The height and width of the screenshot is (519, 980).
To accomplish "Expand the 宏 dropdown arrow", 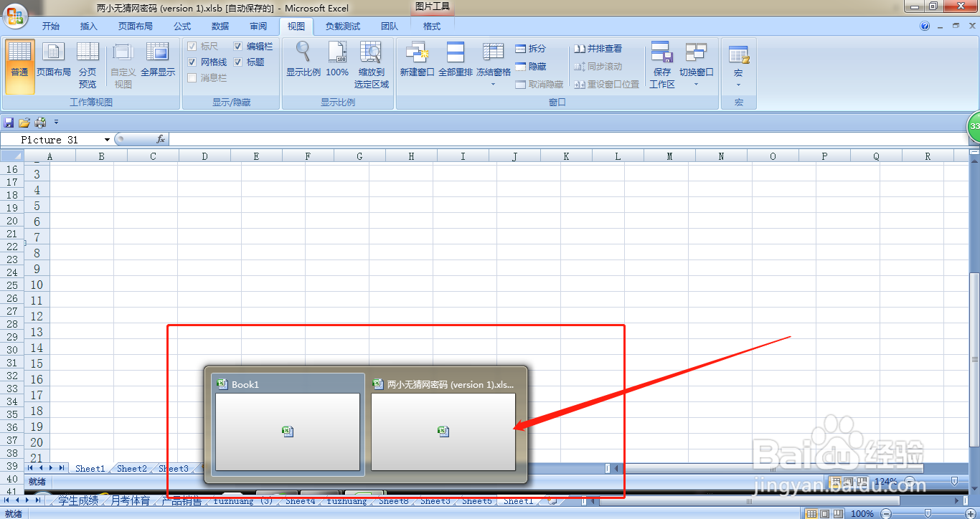I will [738, 85].
